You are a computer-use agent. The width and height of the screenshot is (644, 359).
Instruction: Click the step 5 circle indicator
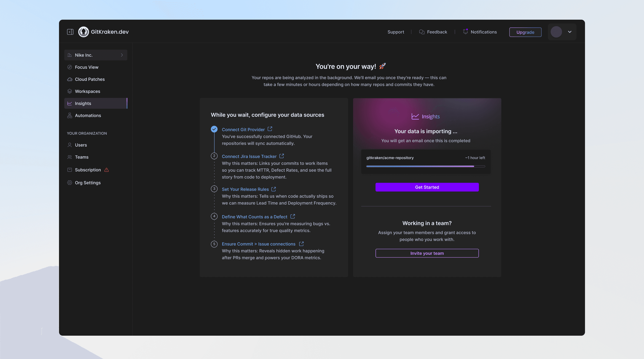[214, 244]
